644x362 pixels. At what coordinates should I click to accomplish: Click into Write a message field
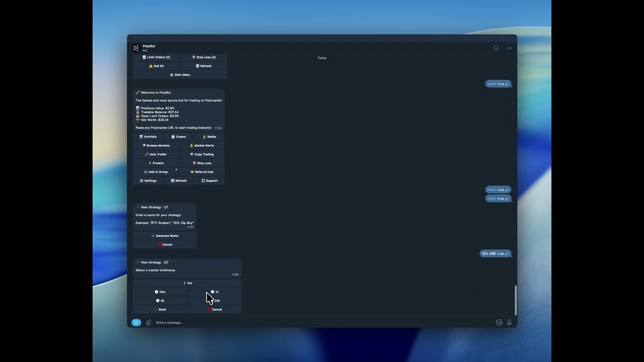click(x=322, y=322)
